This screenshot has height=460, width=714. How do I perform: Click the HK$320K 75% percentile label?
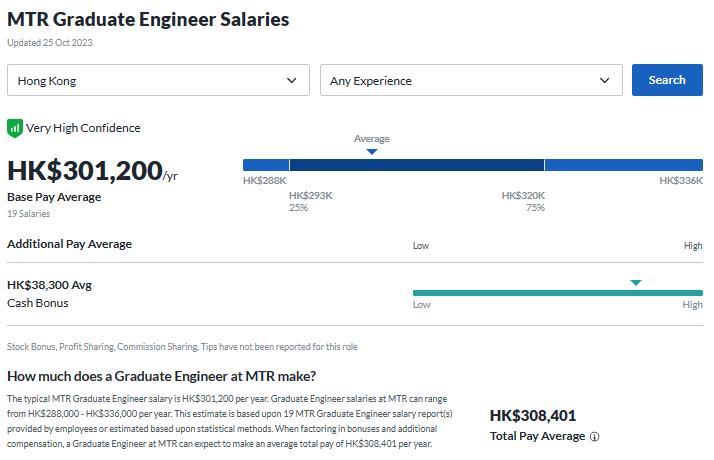(523, 201)
